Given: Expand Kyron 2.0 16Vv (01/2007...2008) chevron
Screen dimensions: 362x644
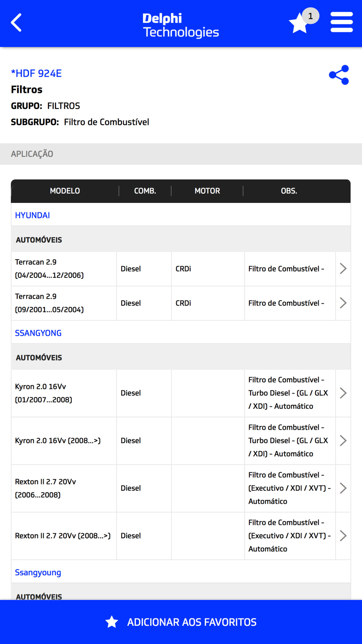Looking at the screenshot, I should tap(343, 393).
